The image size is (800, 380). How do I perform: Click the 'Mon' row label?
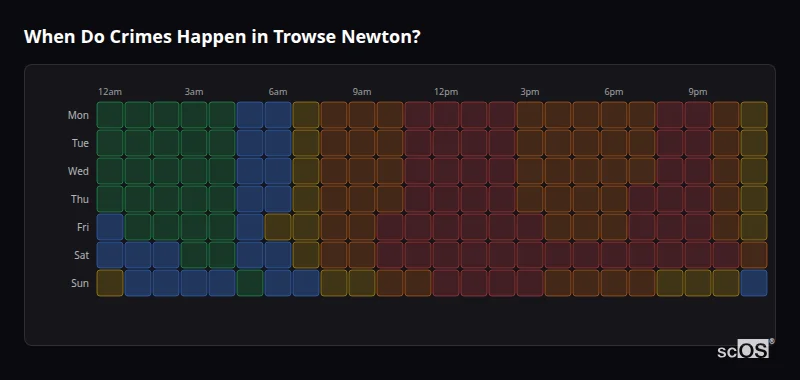click(78, 115)
